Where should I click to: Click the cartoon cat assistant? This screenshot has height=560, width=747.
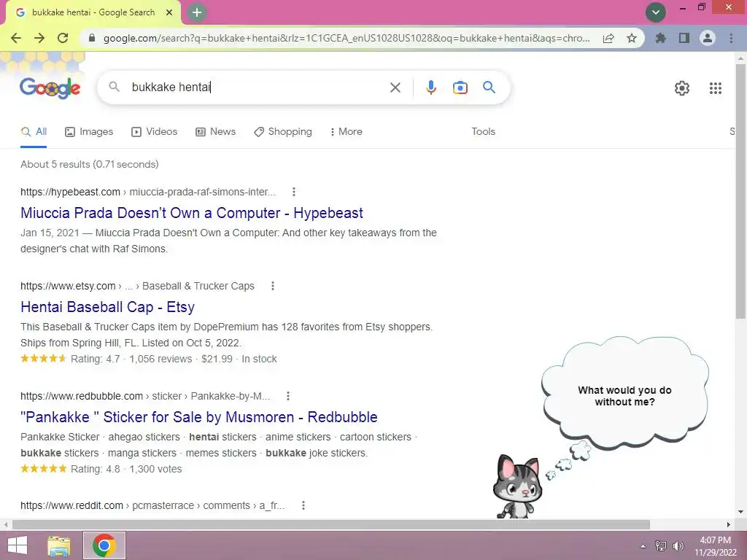tap(518, 486)
